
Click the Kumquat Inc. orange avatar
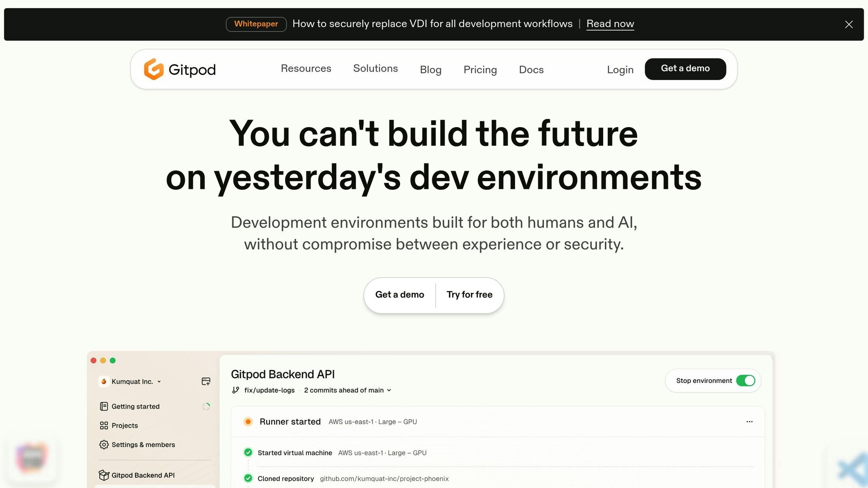[x=104, y=382]
